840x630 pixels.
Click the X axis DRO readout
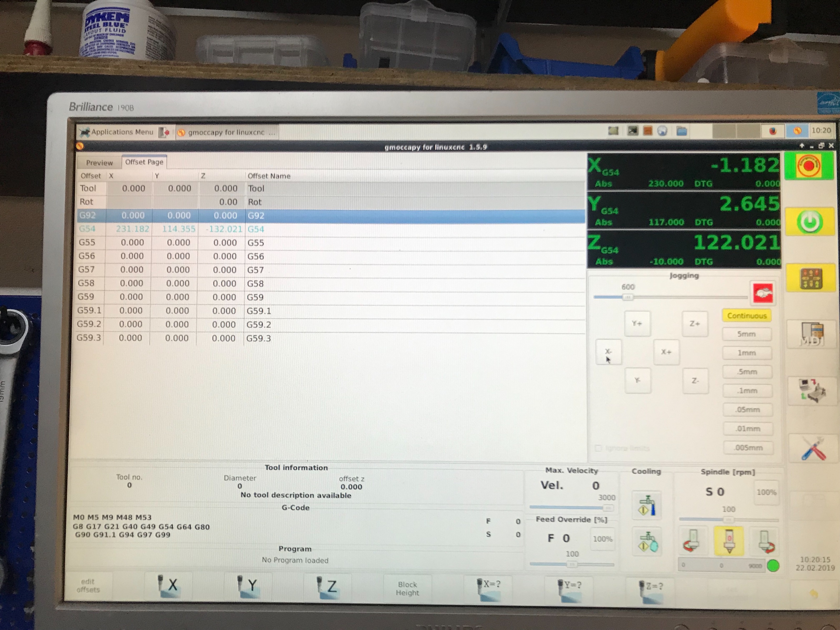(x=684, y=172)
